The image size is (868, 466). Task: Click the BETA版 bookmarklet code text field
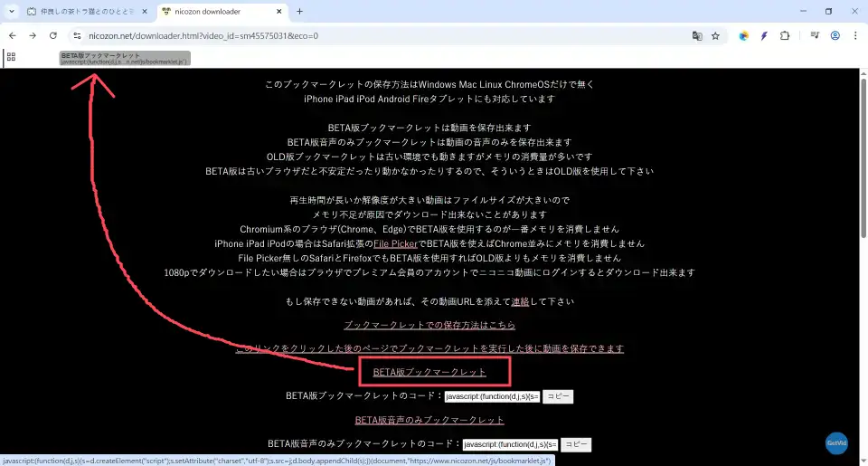click(x=492, y=396)
